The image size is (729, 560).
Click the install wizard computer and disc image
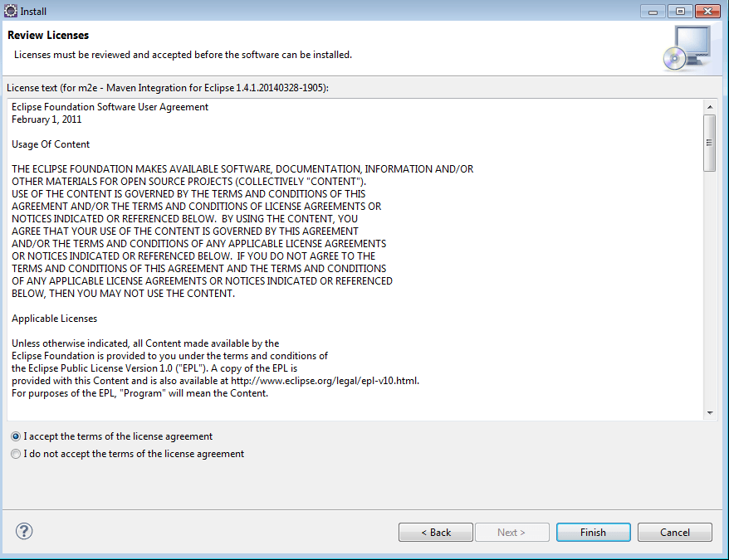pos(687,47)
